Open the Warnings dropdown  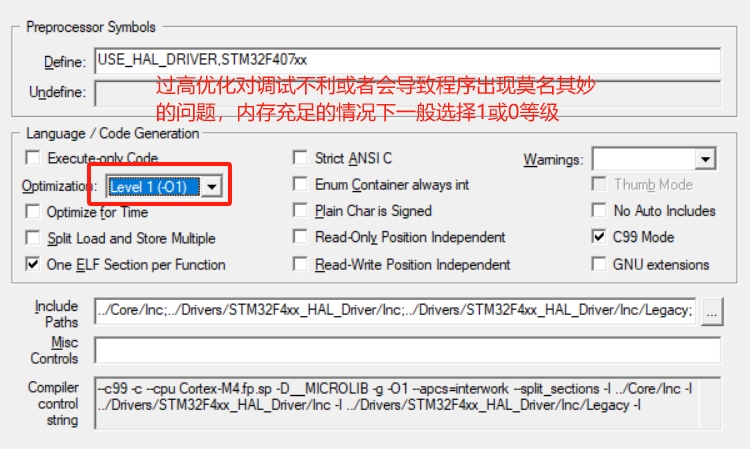(x=706, y=159)
